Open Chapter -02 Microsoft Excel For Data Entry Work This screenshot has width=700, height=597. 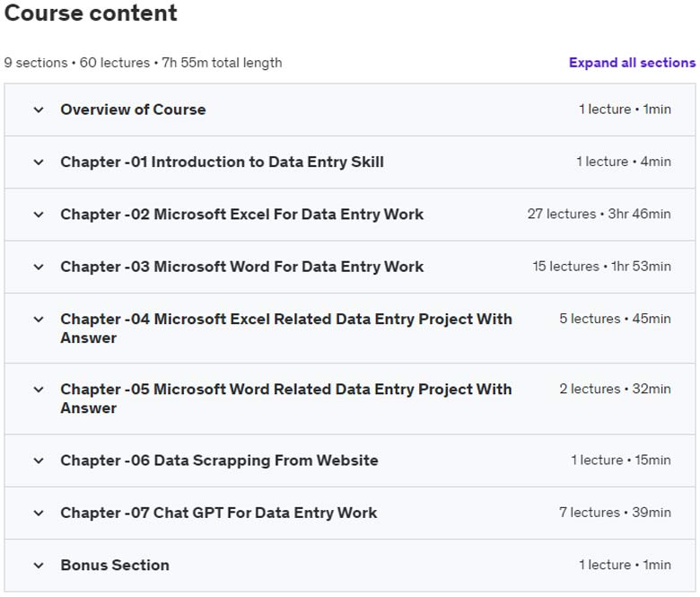pos(242,215)
